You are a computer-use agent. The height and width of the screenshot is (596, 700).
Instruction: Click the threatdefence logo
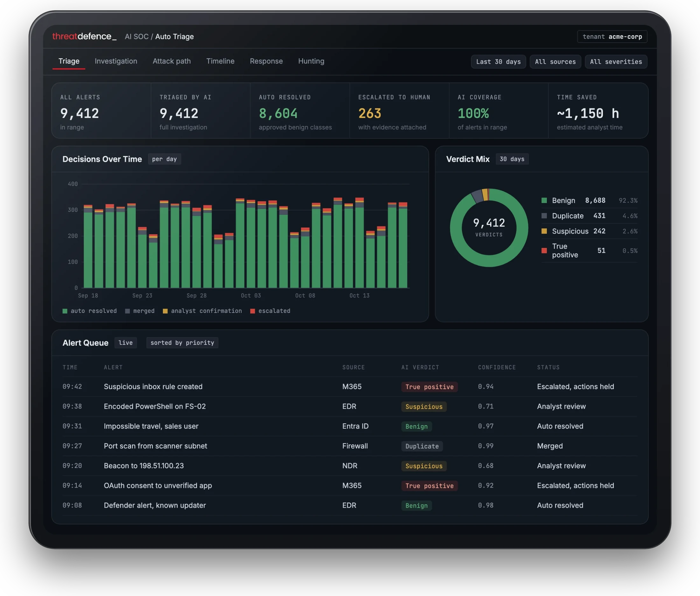(84, 37)
